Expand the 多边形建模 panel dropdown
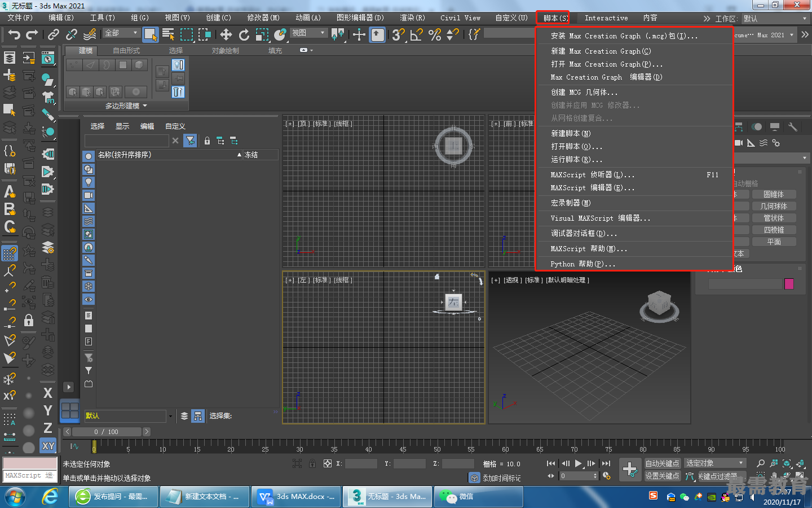This screenshot has width=812, height=508. pos(126,106)
